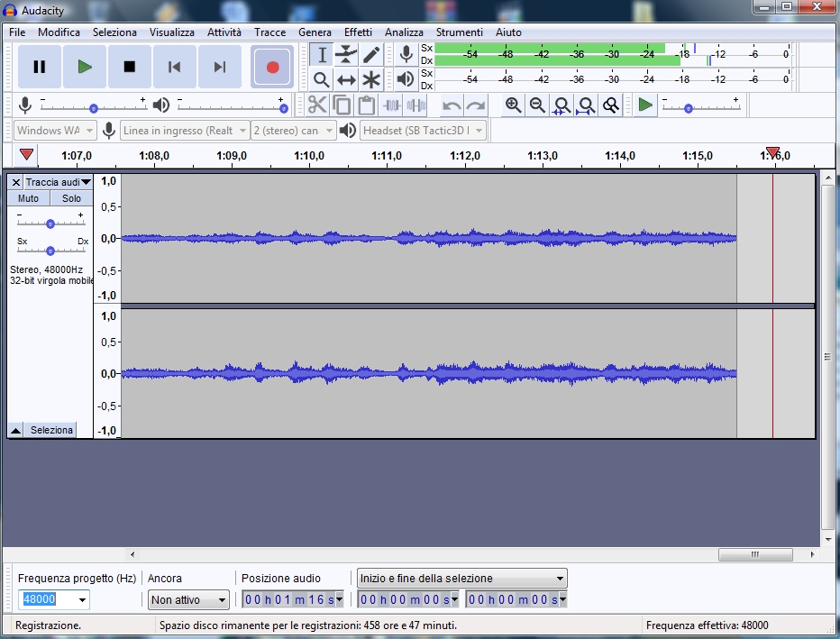Click the recording volume slider handle
840x639 pixels.
pos(94,108)
